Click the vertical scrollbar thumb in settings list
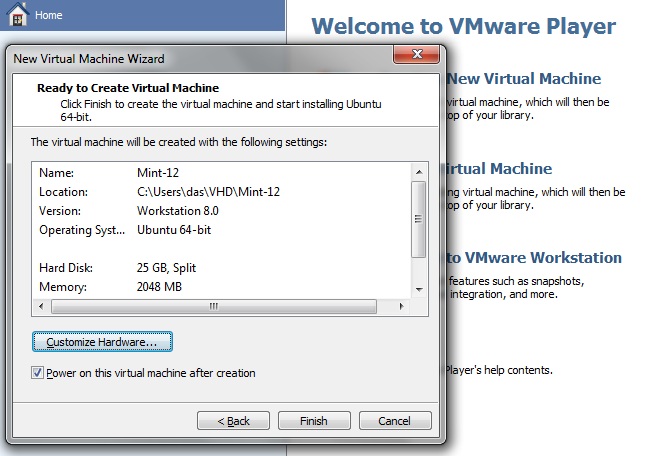 coord(418,219)
